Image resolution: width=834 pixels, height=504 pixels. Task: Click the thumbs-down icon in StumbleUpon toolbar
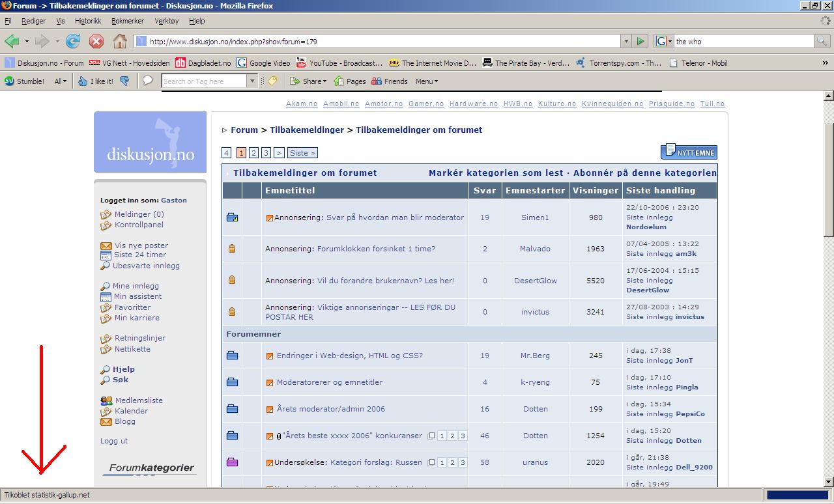[x=124, y=81]
